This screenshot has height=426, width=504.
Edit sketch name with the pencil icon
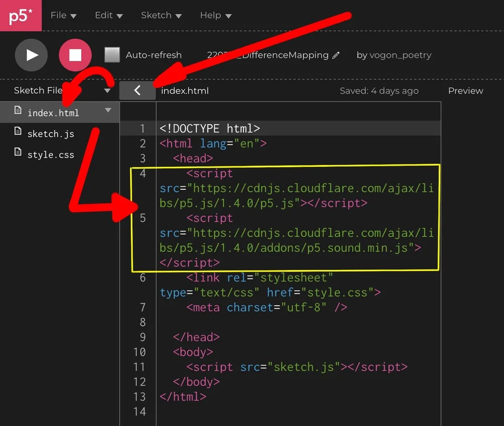coord(336,55)
